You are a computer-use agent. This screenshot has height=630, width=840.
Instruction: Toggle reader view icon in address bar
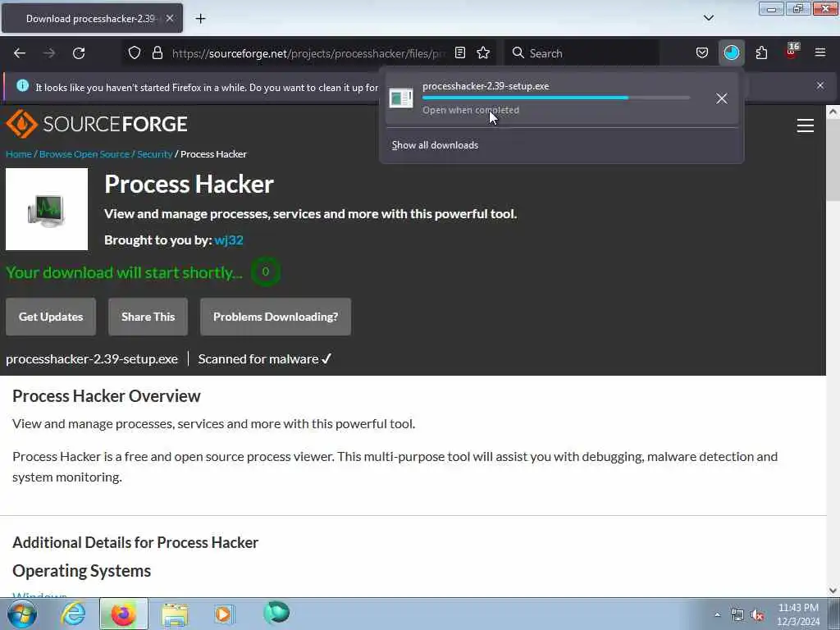point(459,52)
